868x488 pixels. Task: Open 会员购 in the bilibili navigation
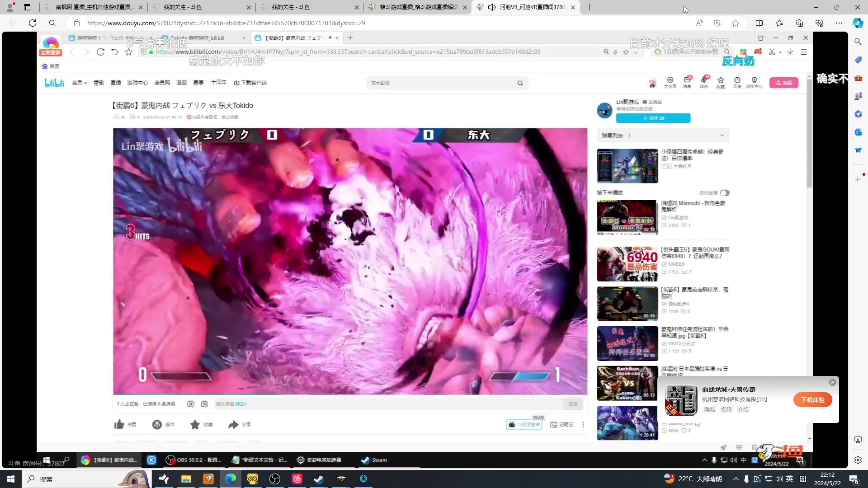[162, 83]
